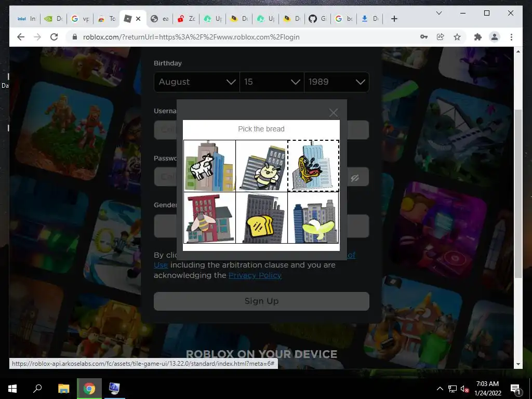Screen dimensions: 532x399
Task: Click scrollbar down arrow
Action: pos(518,364)
